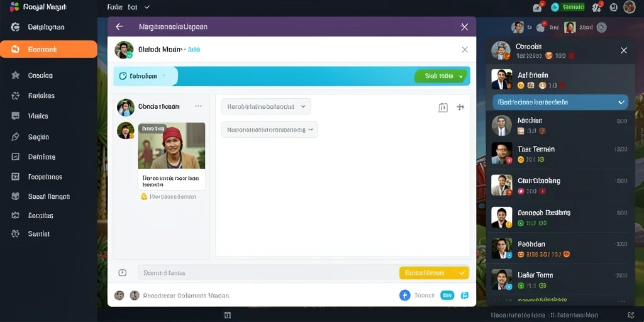Screen dimensions: 644x322
Task: Open the profile avatar in top-right corner
Action: click(630, 7)
